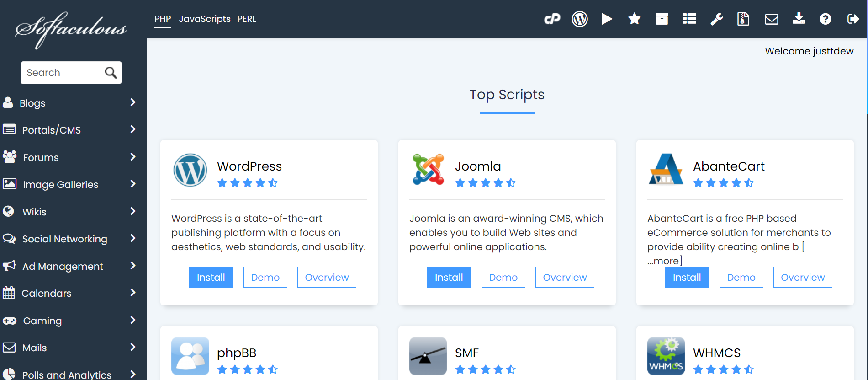Open WordPress Manager icon in top bar
868x380 pixels.
pos(580,19)
